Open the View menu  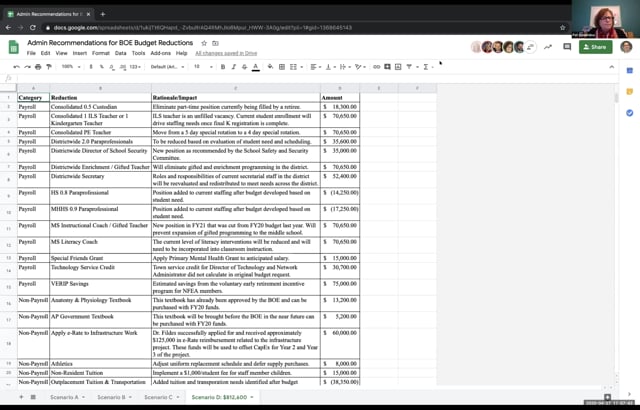coord(61,53)
